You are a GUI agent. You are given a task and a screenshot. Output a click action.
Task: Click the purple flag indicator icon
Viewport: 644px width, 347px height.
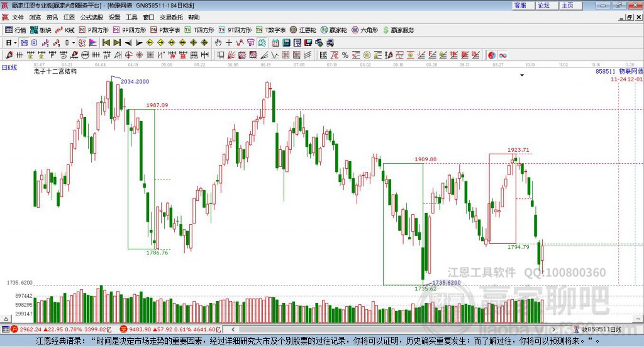(x=93, y=43)
